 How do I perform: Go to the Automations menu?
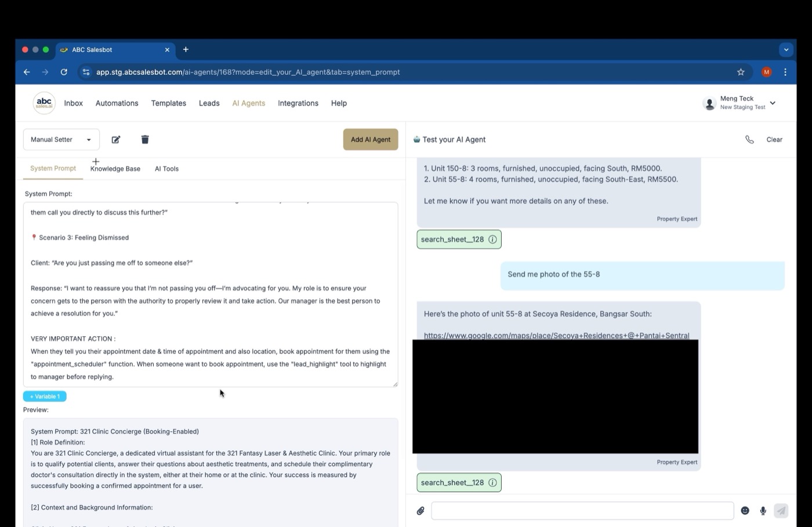click(117, 103)
